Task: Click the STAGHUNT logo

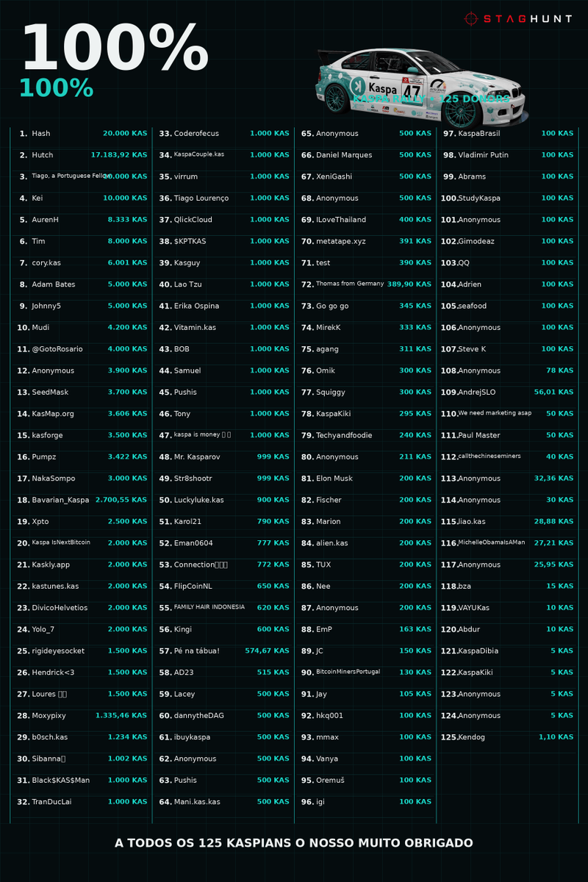Action: 519,18
